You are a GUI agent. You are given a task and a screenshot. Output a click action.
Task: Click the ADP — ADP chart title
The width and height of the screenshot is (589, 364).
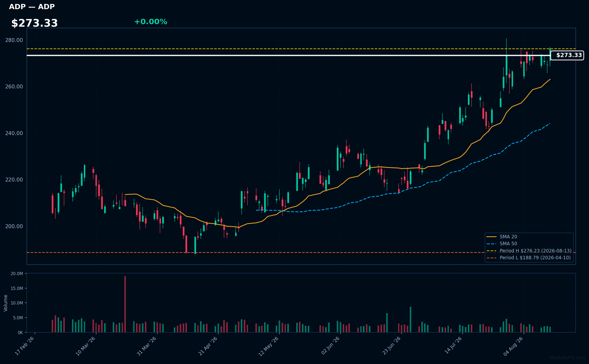click(32, 7)
